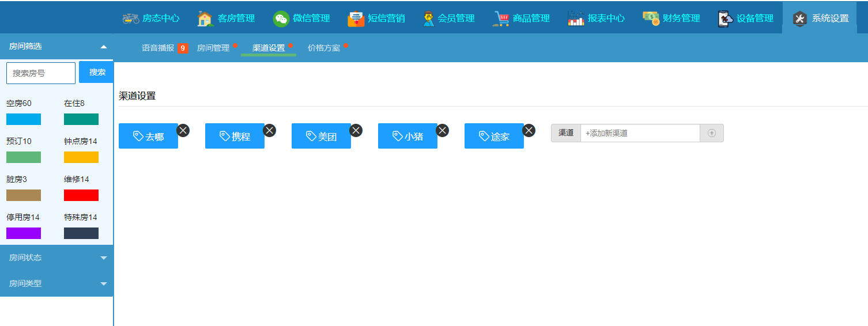
Task: Click the money icon for 财务管理
Action: tap(651, 18)
